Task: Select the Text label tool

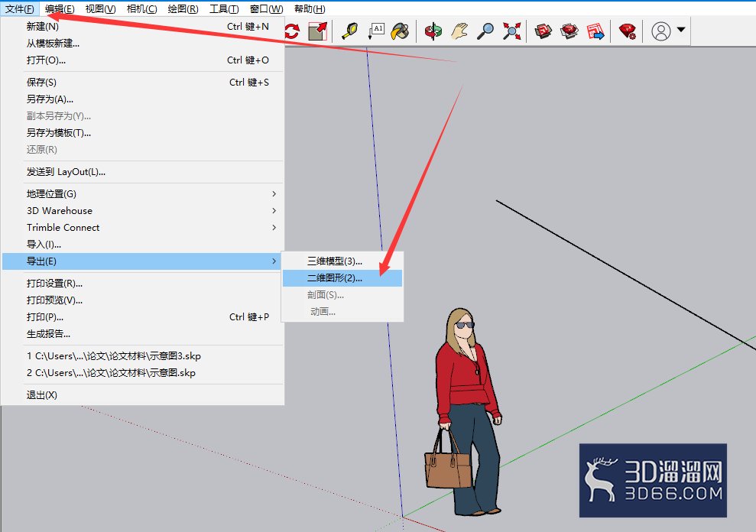Action: pos(376,31)
